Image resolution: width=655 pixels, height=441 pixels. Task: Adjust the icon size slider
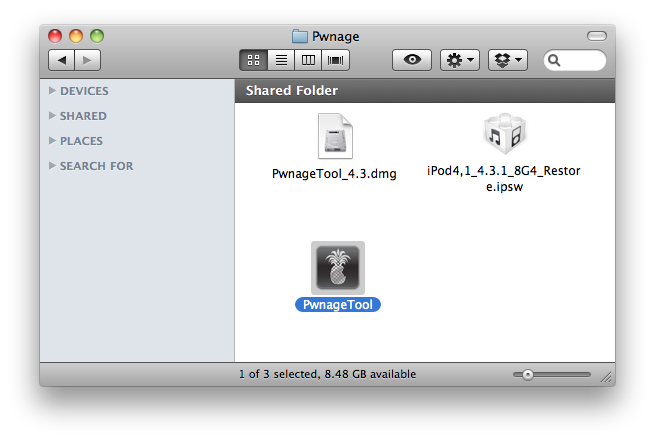click(528, 374)
